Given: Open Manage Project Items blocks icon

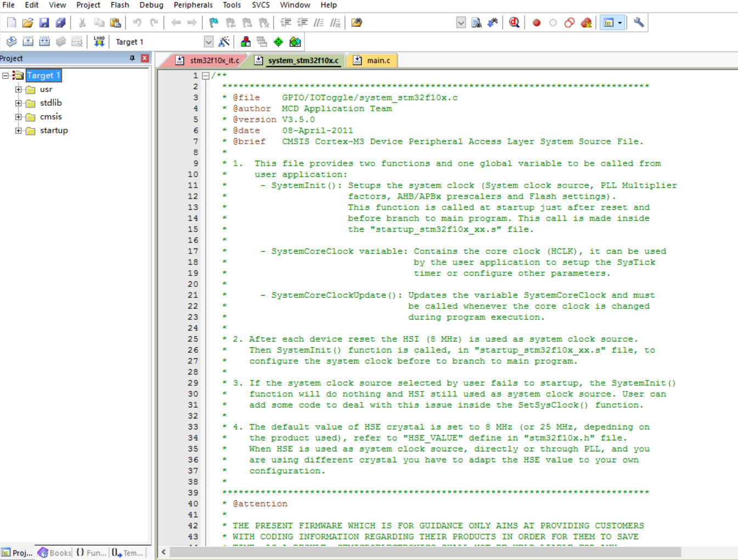Looking at the screenshot, I should point(246,42).
